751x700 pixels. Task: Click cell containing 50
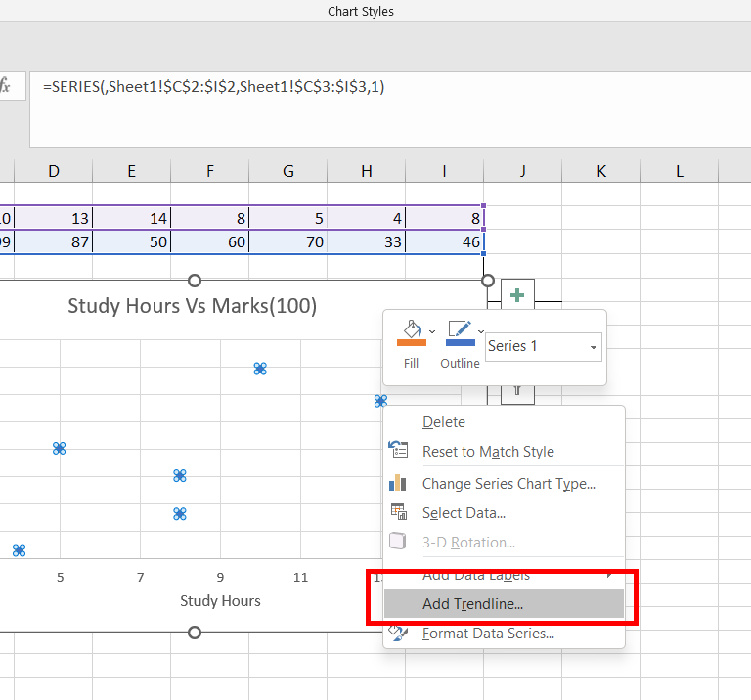point(132,241)
